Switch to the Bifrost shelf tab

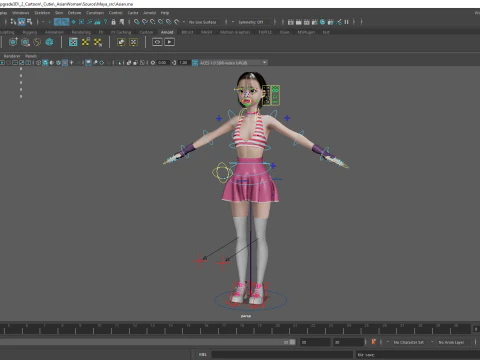[x=187, y=32]
